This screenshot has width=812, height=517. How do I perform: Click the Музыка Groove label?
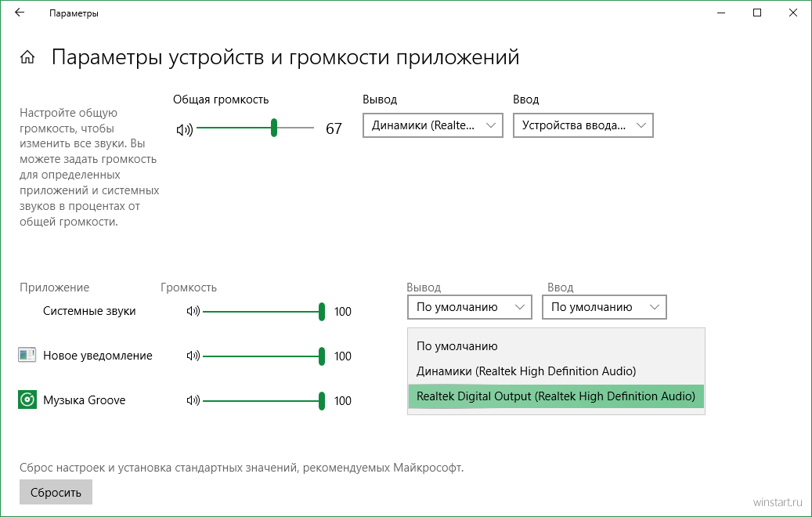click(x=85, y=400)
